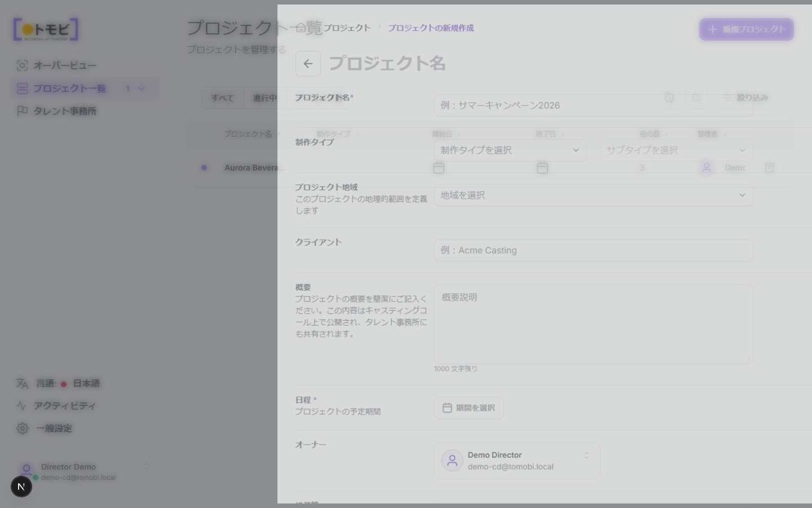Go back using the left arrow button
The width and height of the screenshot is (812, 508).
[308, 64]
